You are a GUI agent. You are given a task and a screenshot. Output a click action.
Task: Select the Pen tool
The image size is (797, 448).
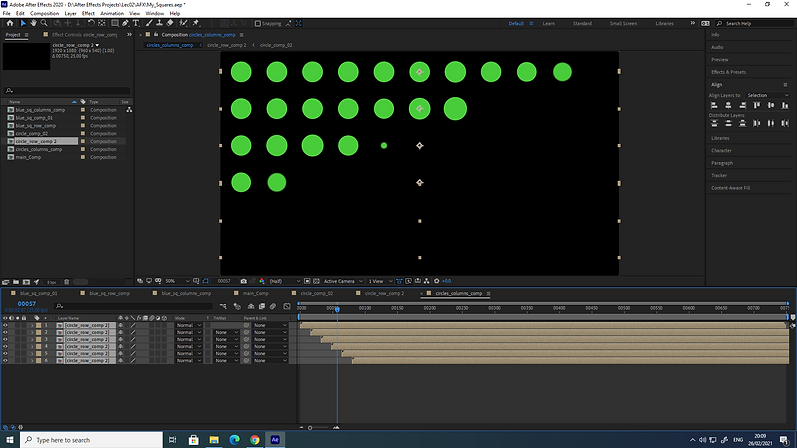125,23
